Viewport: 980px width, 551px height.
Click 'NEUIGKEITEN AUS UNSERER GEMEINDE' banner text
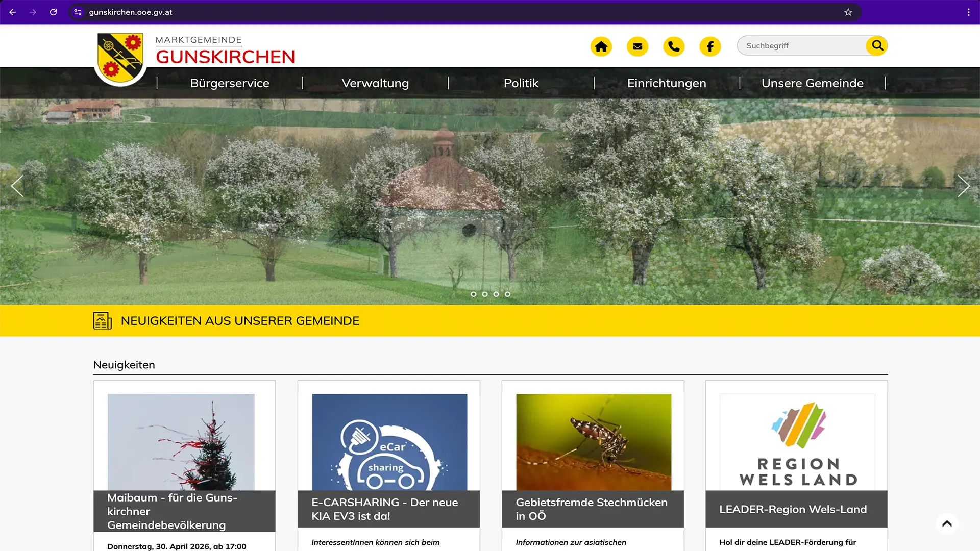tap(240, 321)
